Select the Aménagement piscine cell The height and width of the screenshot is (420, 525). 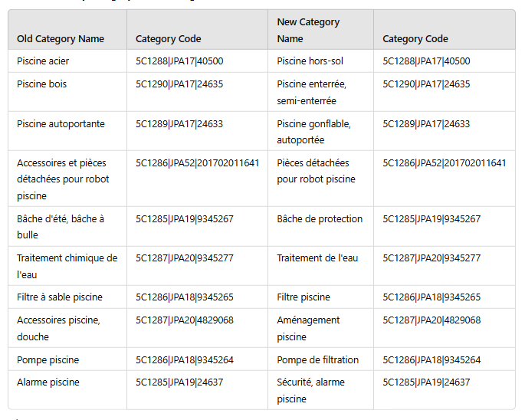(x=308, y=328)
